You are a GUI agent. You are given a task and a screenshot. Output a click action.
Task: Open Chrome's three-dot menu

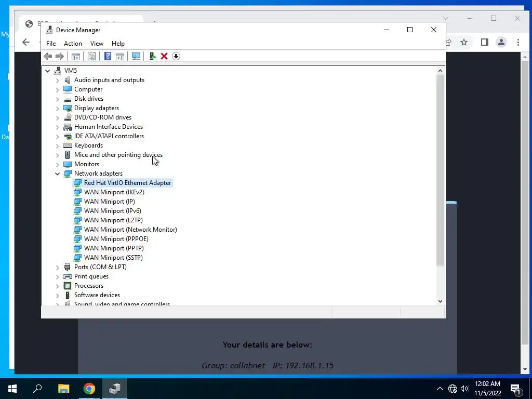(518, 42)
